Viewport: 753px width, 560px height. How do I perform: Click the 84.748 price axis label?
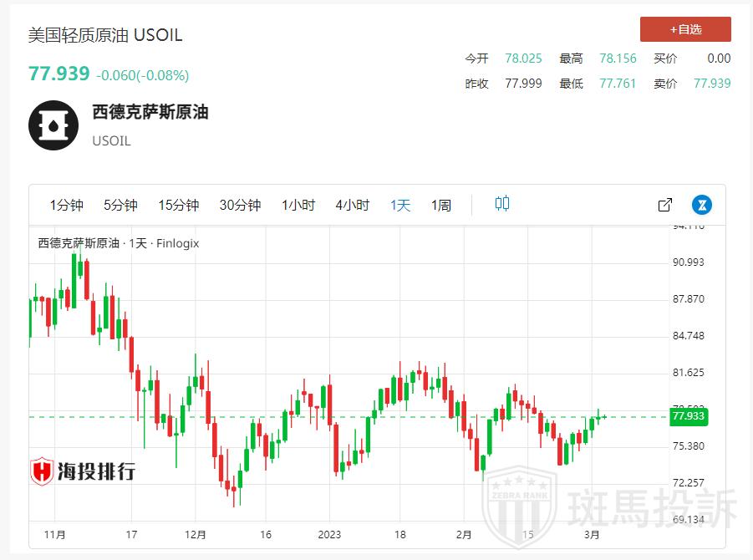[688, 336]
